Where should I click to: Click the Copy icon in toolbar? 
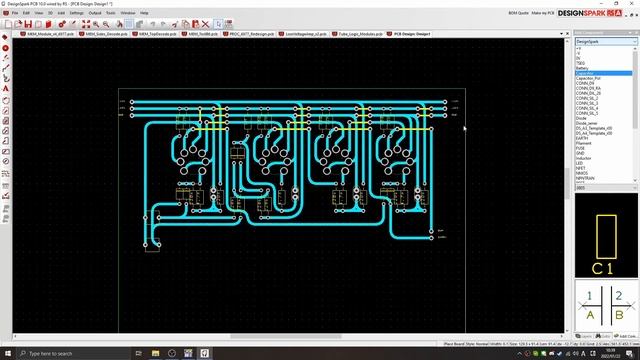coord(186,24)
